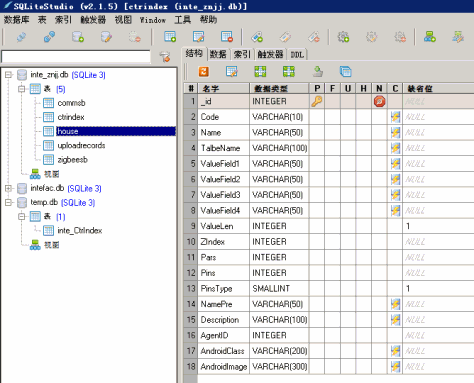Image resolution: width=474 pixels, height=383 pixels.
Task: Open the 视图 menu
Action: pos(123,20)
